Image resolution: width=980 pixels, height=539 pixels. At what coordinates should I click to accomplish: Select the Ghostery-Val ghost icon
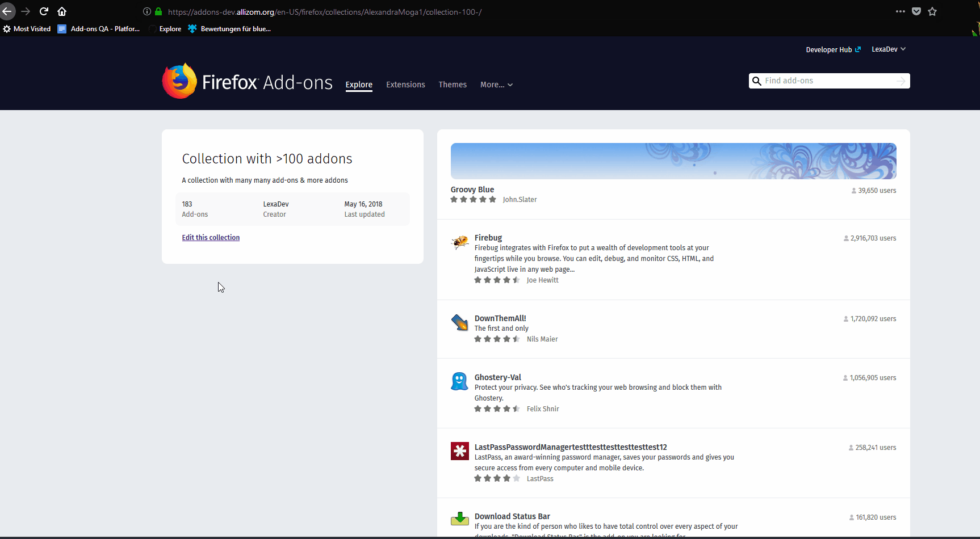tap(459, 381)
